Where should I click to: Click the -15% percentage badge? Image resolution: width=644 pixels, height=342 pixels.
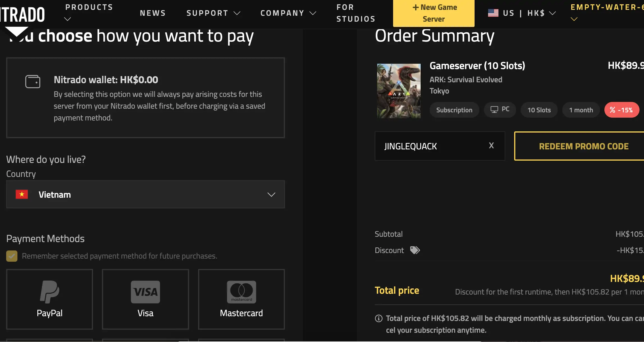(622, 110)
